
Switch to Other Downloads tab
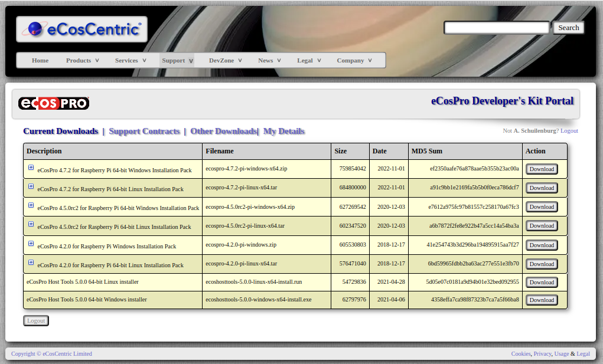point(223,132)
